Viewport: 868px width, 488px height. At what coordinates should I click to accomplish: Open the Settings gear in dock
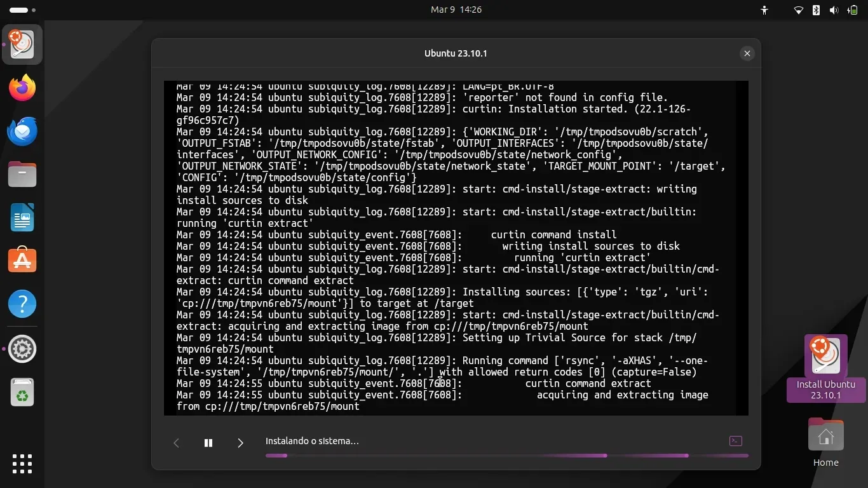pos(22,349)
